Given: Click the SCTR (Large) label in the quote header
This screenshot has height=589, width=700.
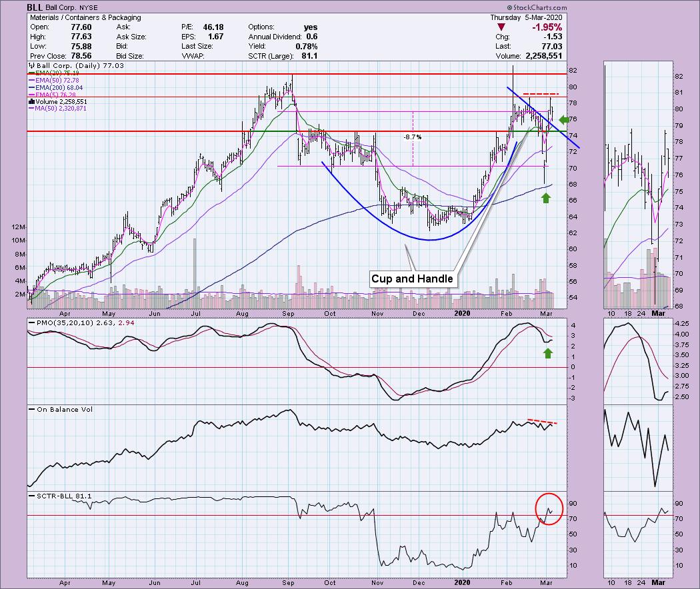Looking at the screenshot, I should [271, 56].
